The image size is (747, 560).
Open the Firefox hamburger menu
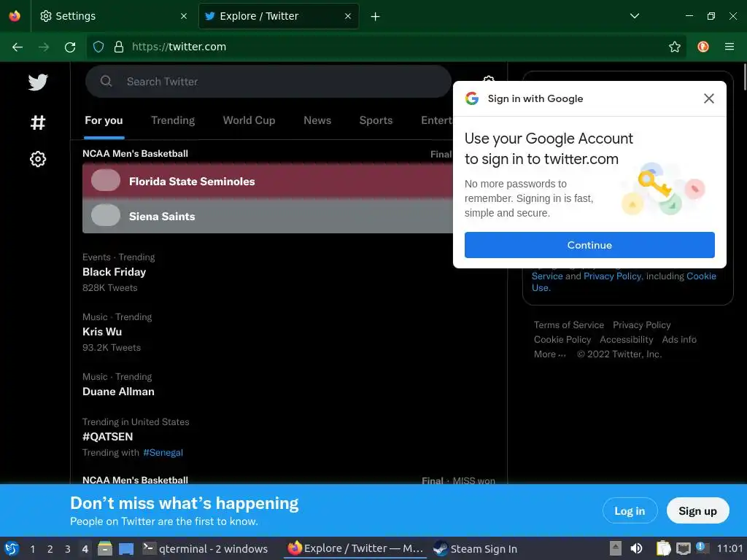[729, 47]
